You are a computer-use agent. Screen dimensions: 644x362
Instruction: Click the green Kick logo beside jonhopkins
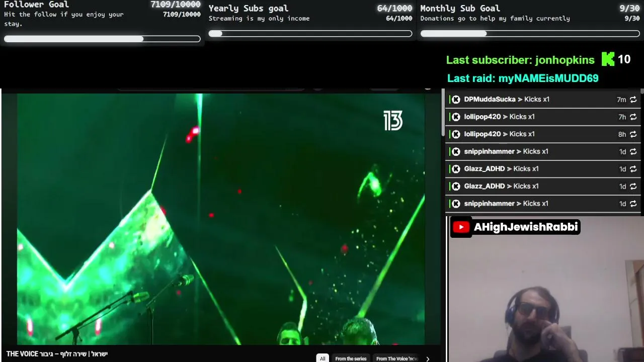click(x=608, y=59)
